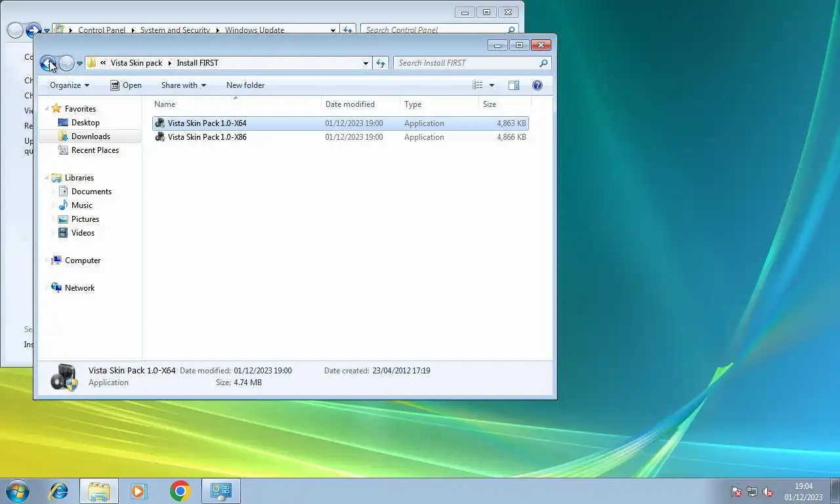Click the folder icon in the address bar
The image size is (840, 504).
tap(92, 63)
